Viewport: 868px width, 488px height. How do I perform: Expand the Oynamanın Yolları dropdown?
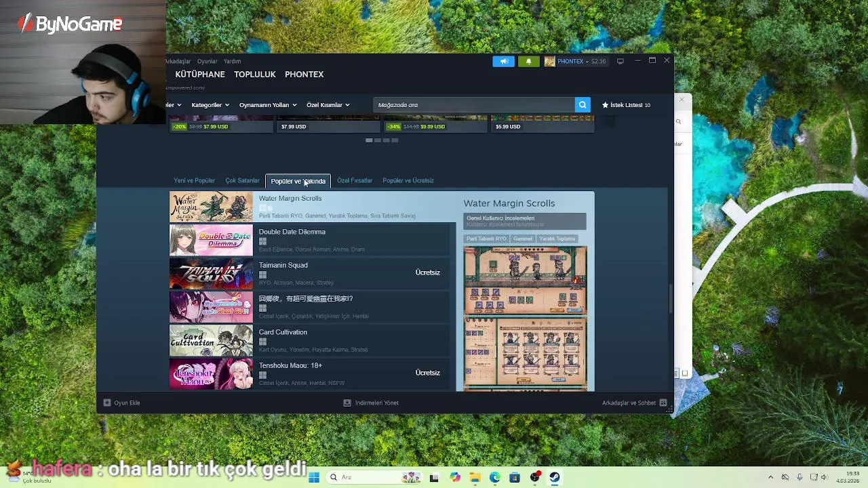point(269,105)
